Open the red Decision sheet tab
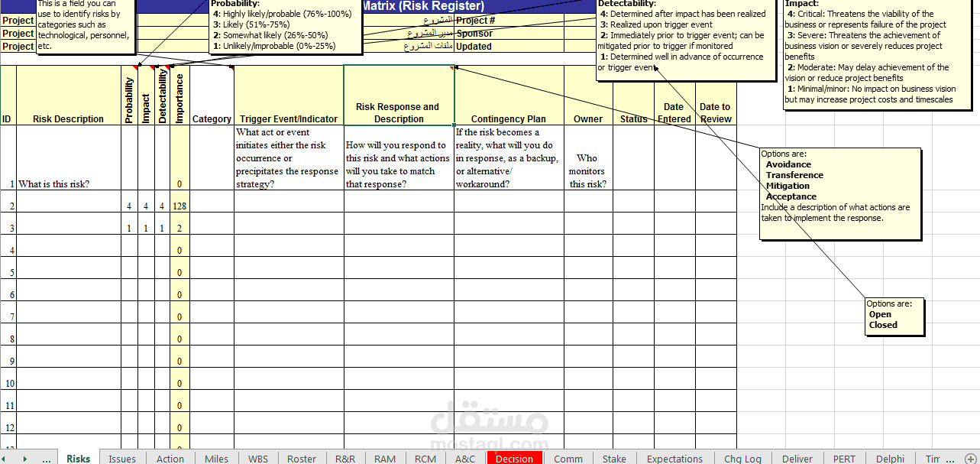 point(514,459)
